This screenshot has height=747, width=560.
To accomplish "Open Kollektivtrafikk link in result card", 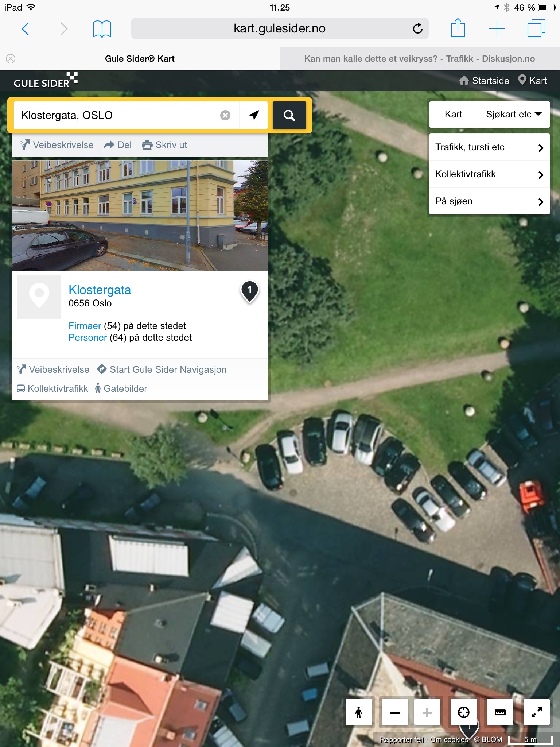I will 52,388.
